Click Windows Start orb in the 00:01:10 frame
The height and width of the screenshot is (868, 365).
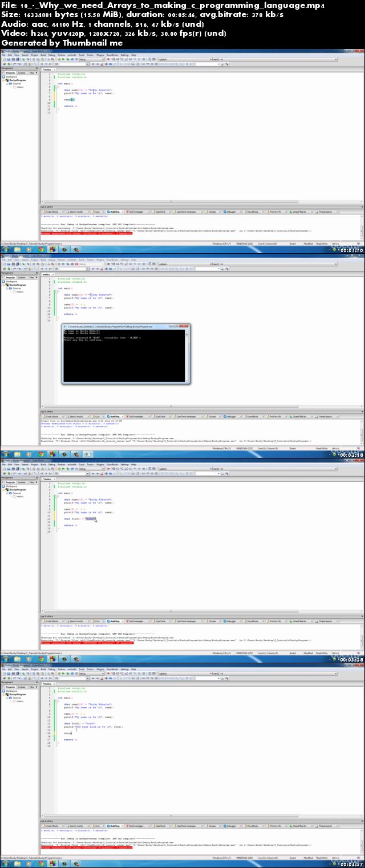(5, 249)
